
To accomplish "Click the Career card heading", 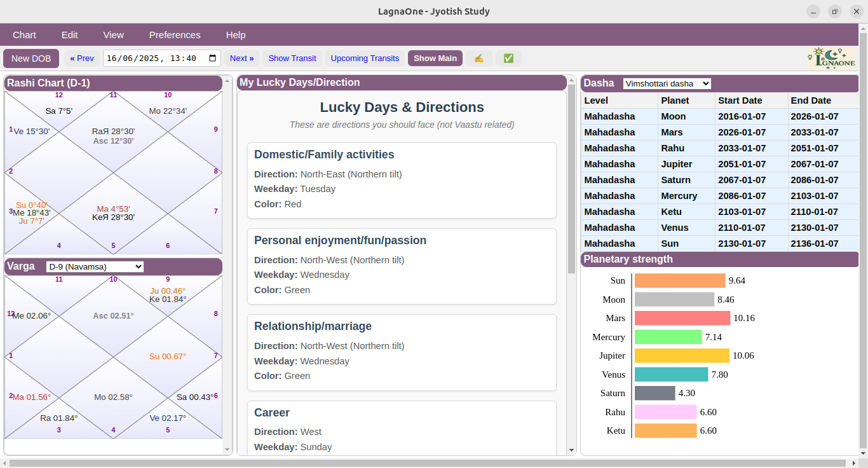I will [272, 413].
